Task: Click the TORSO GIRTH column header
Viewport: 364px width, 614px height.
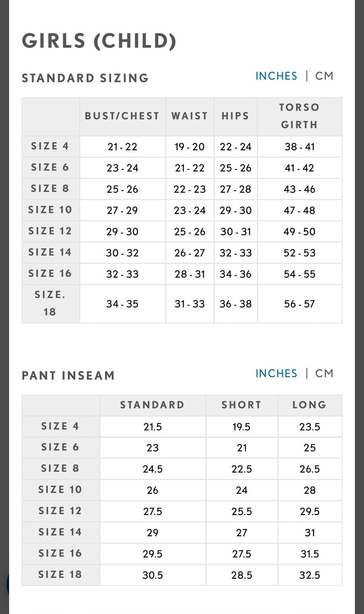Action: [x=300, y=116]
